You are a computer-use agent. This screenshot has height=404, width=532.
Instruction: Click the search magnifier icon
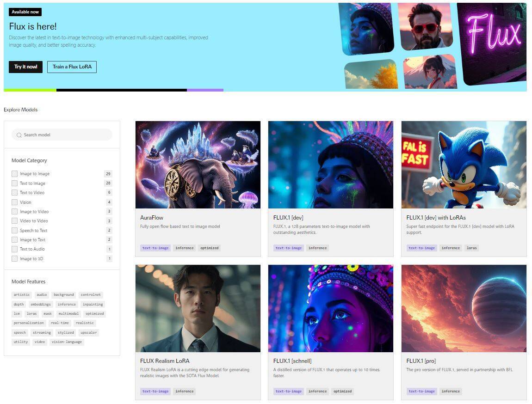(x=19, y=135)
